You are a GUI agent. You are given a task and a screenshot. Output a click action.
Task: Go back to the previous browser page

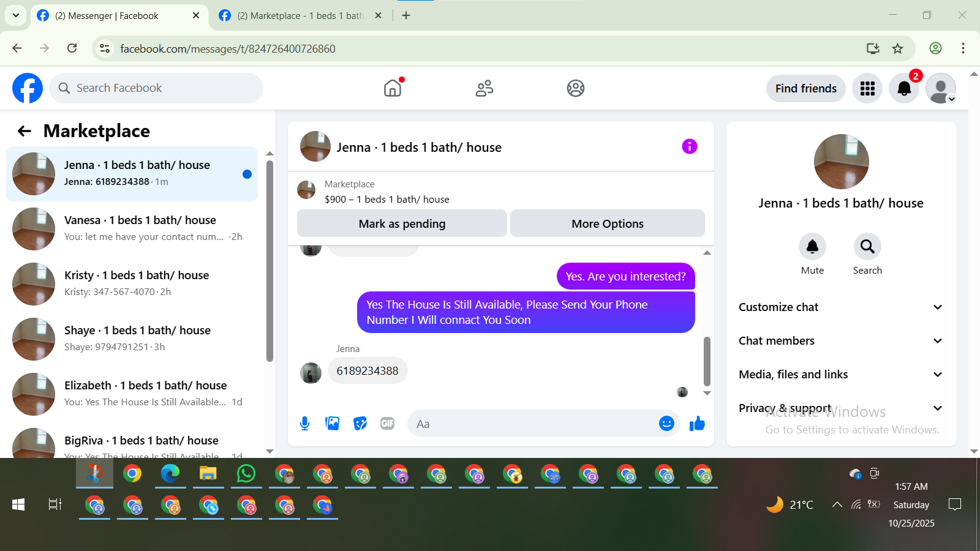17,48
